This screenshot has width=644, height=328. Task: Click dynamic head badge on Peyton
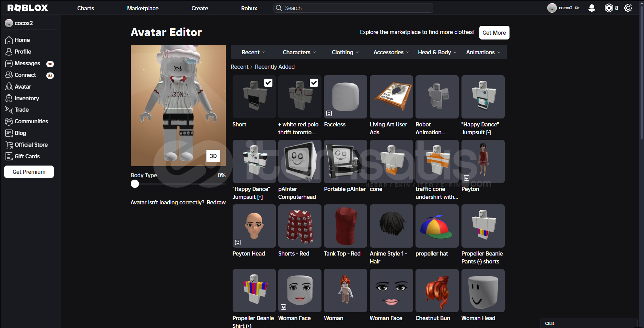(467, 178)
